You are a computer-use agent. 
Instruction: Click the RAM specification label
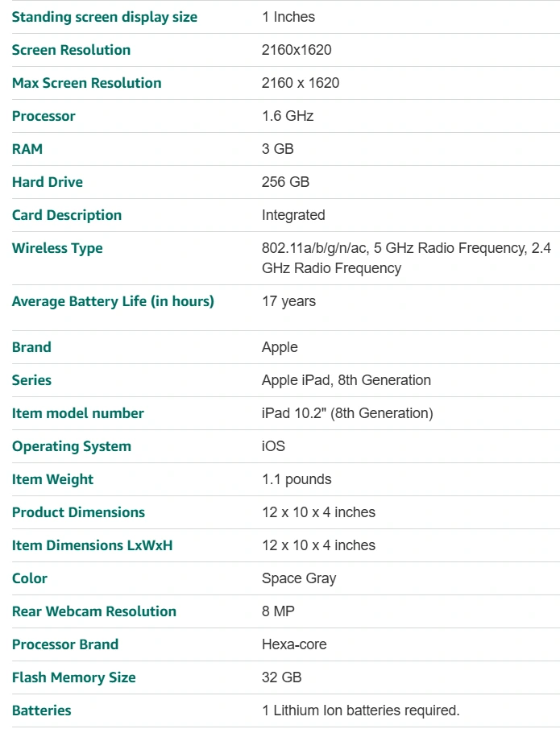click(27, 149)
